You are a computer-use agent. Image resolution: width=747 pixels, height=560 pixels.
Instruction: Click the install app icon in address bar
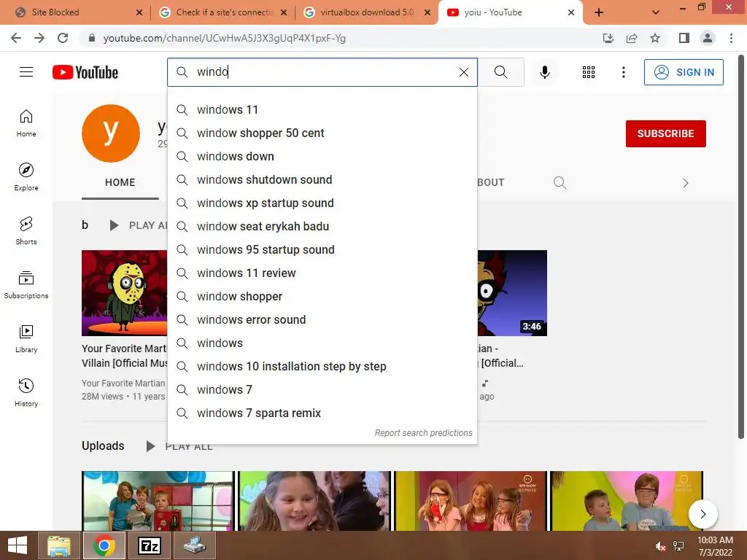coord(608,38)
